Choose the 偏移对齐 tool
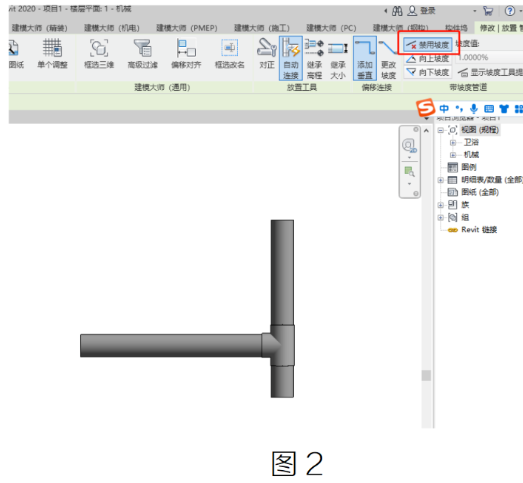The width and height of the screenshot is (523, 483). tap(186, 54)
